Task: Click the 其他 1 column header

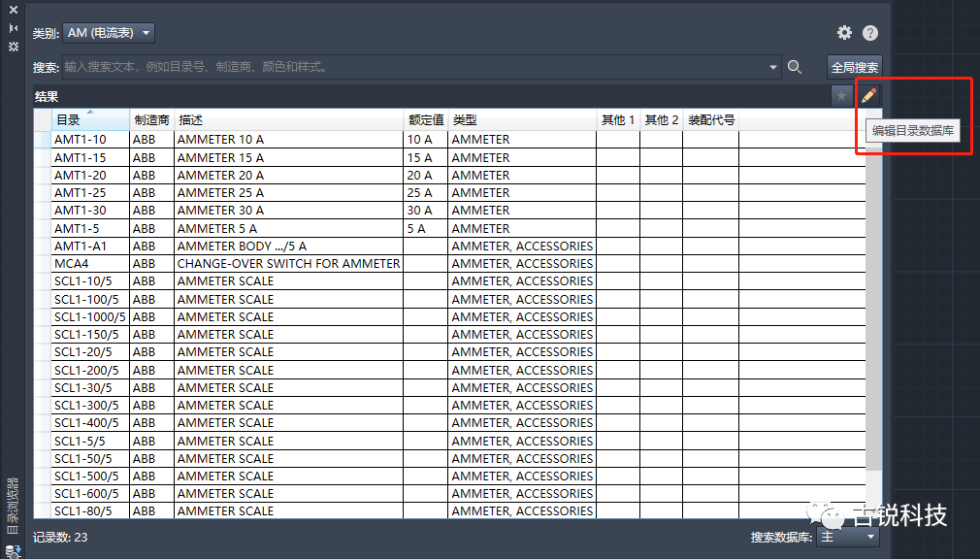Action: click(x=618, y=120)
